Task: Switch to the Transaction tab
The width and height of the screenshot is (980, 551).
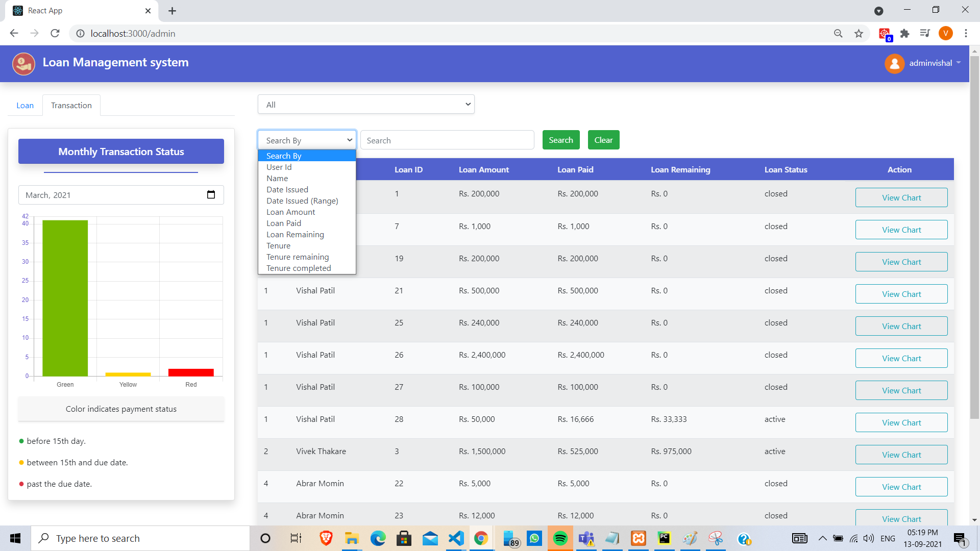Action: point(71,106)
